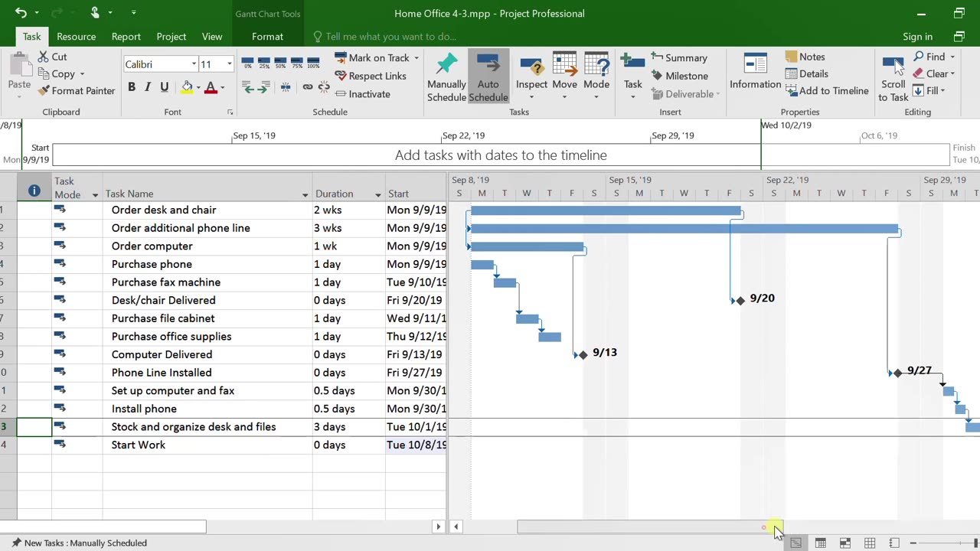Image resolution: width=980 pixels, height=551 pixels.
Task: Click the Indent Task green right arrow
Action: point(264,87)
